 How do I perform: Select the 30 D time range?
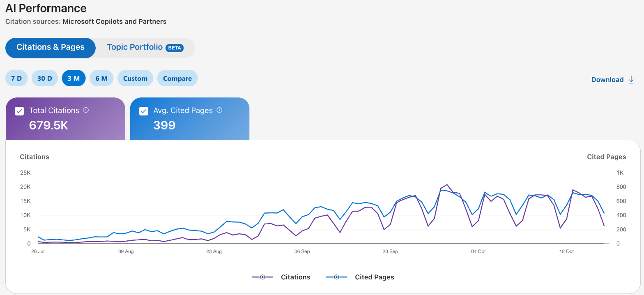45,78
